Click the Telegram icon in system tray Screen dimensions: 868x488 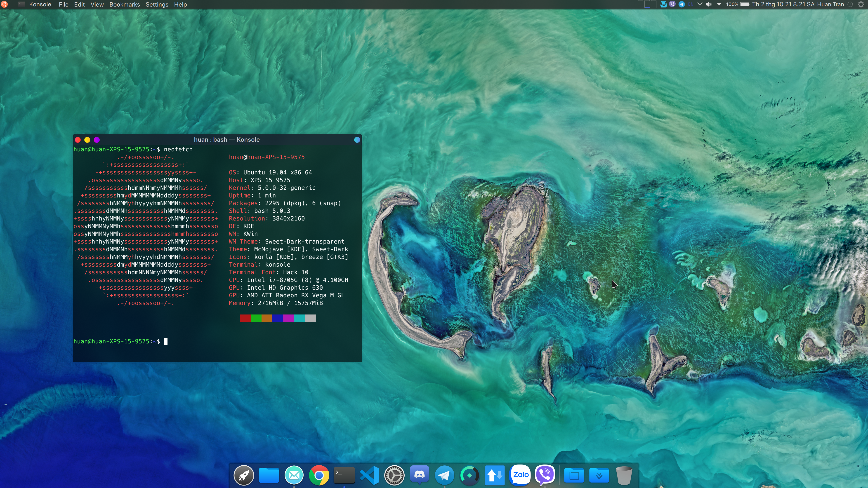(681, 4)
